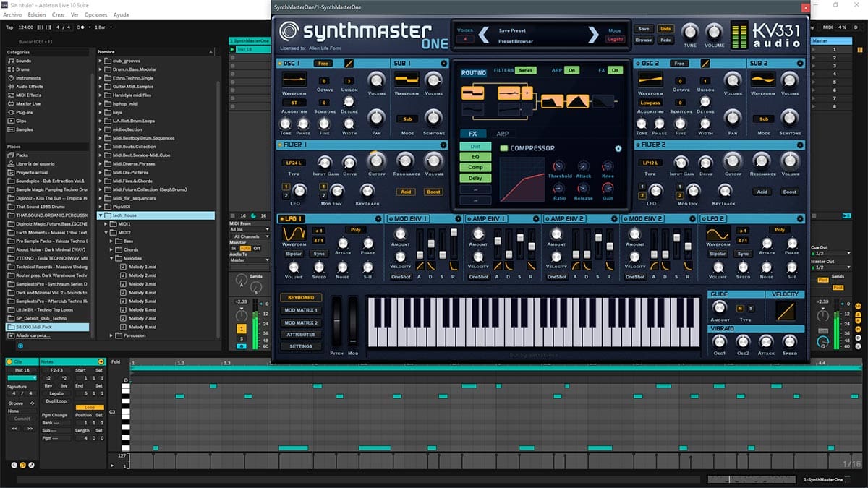Viewport: 868px width, 488px height.
Task: Click the Save button in SynthMaster One
Action: [x=643, y=29]
